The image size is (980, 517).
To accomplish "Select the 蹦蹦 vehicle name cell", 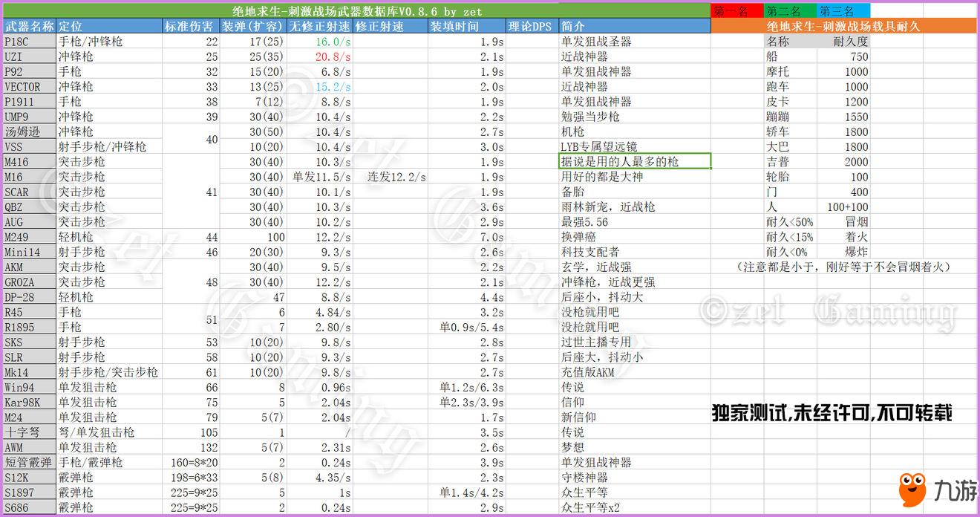I will click(x=791, y=117).
